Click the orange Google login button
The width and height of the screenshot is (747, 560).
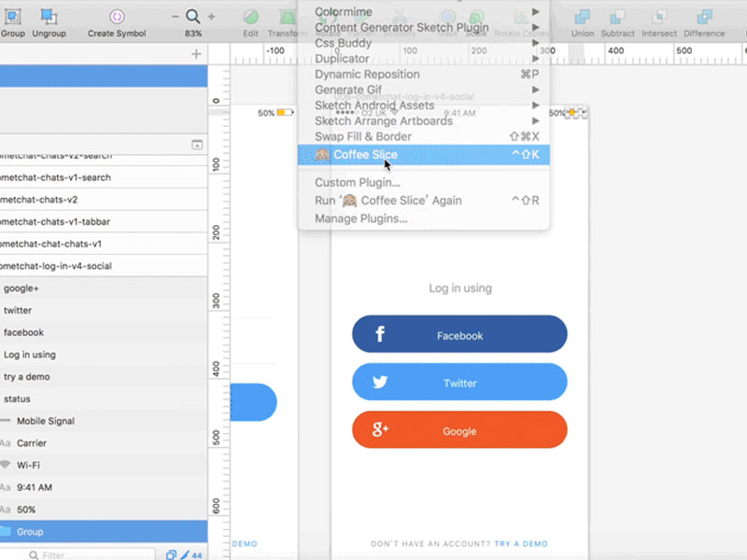pos(459,429)
